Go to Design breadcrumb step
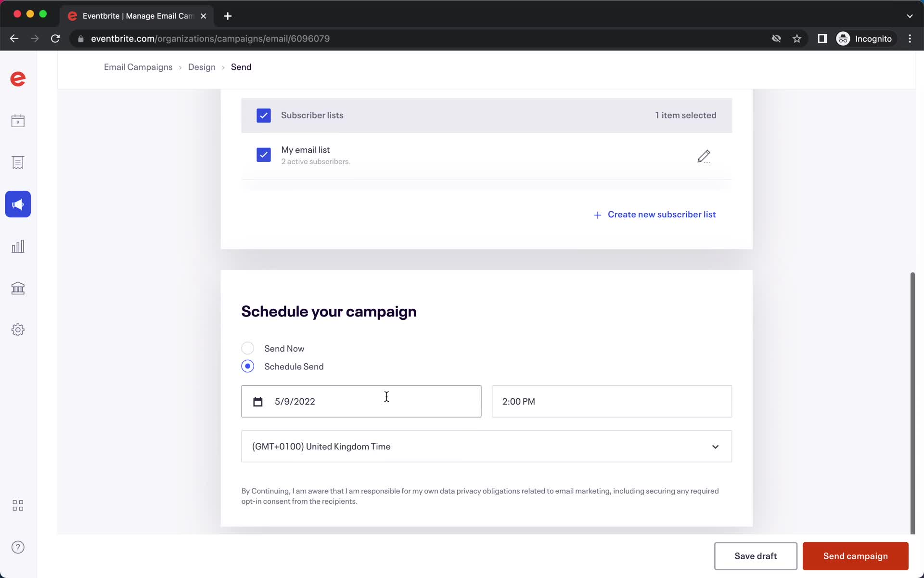 pos(202,67)
